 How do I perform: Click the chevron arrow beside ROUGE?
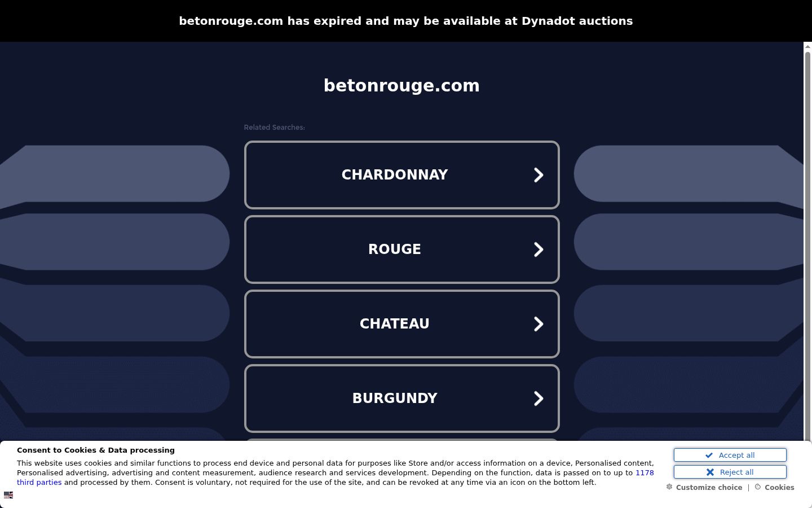pos(539,249)
